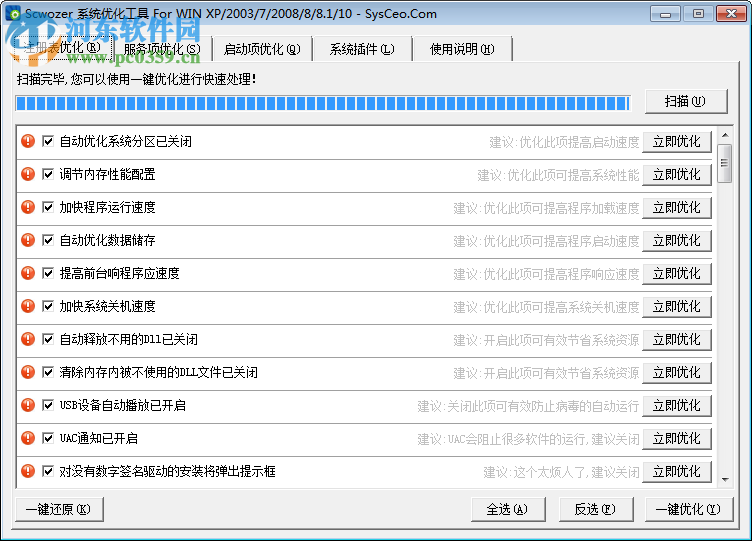
Task: Click the 全选(A) select all button
Action: click(x=508, y=509)
